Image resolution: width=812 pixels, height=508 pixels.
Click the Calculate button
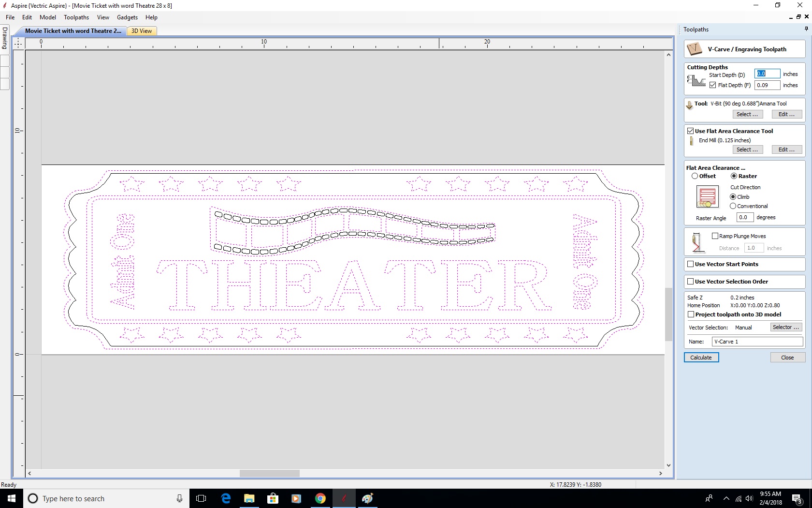pos(701,358)
